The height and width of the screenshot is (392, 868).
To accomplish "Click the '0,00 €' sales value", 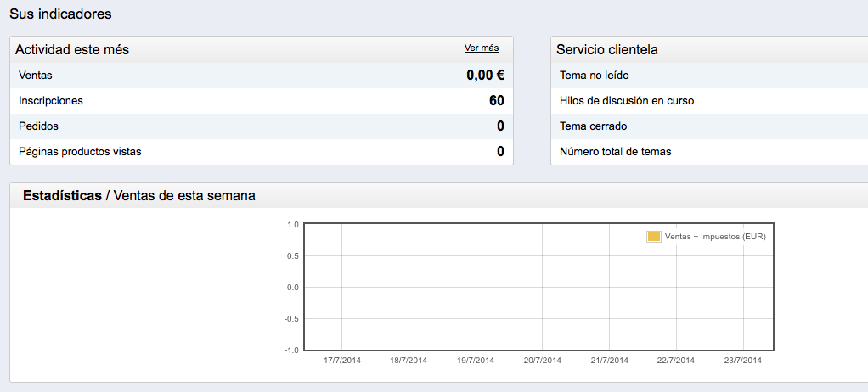I will tap(486, 76).
